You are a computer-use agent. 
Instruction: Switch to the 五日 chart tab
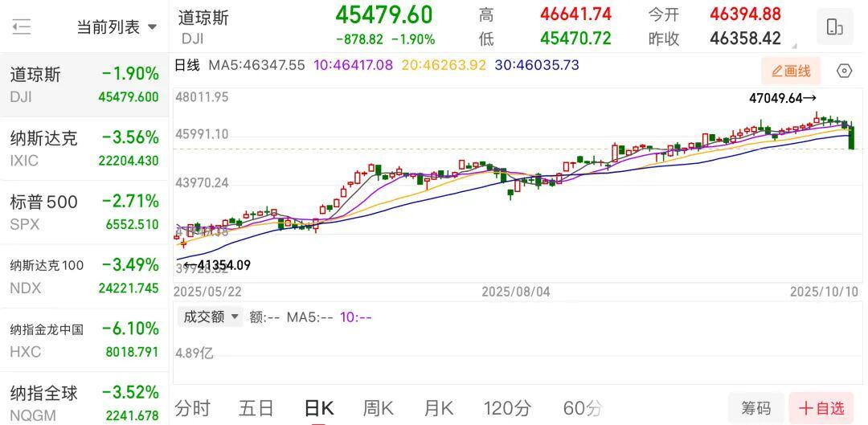pos(256,408)
